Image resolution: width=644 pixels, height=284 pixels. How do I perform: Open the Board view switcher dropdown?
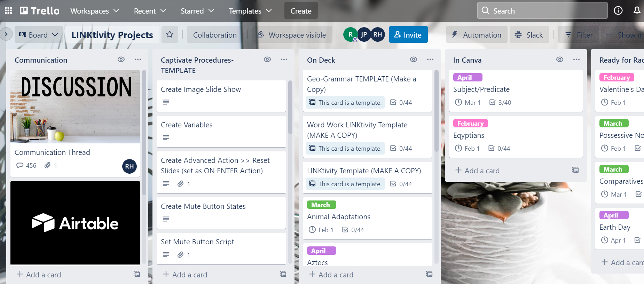39,34
